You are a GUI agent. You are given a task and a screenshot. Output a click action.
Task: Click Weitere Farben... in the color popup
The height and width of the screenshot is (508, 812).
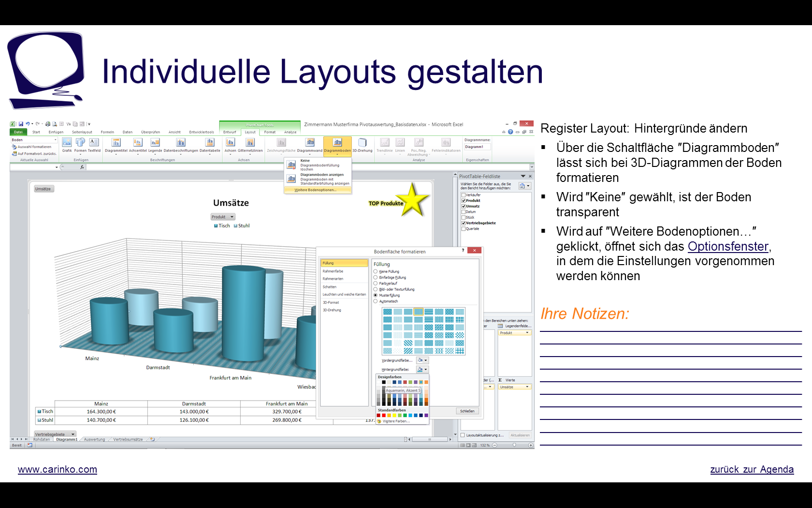(x=396, y=421)
